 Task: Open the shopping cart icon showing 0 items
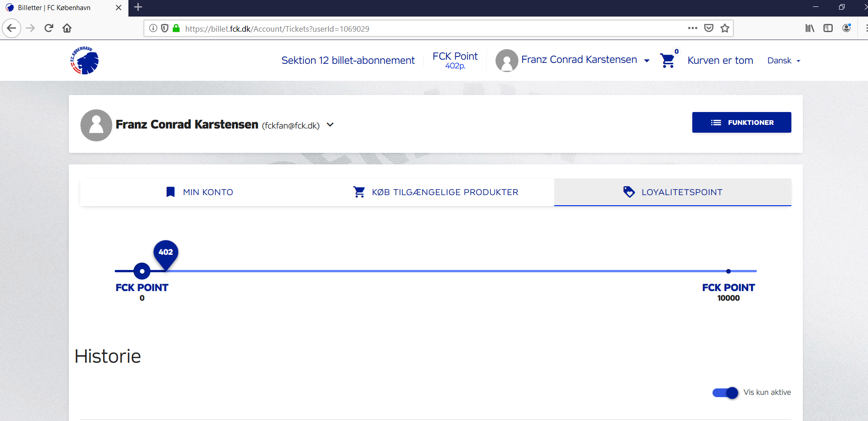coord(668,60)
